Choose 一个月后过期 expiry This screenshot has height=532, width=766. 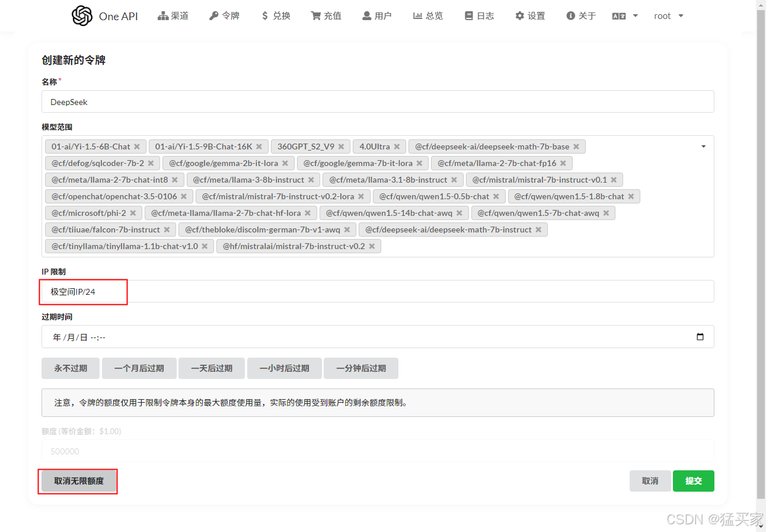click(139, 368)
